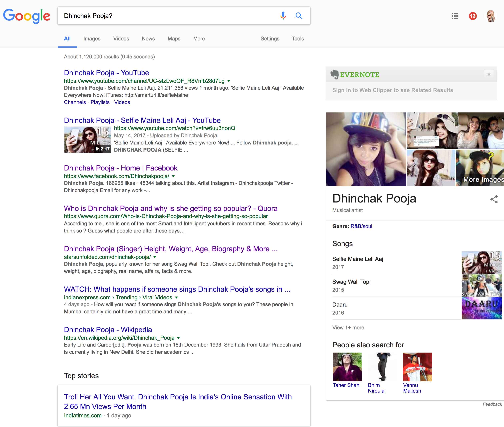Screen dimensions: 504x427
Task: Open the notifications badge showing 13
Action: tap(473, 16)
